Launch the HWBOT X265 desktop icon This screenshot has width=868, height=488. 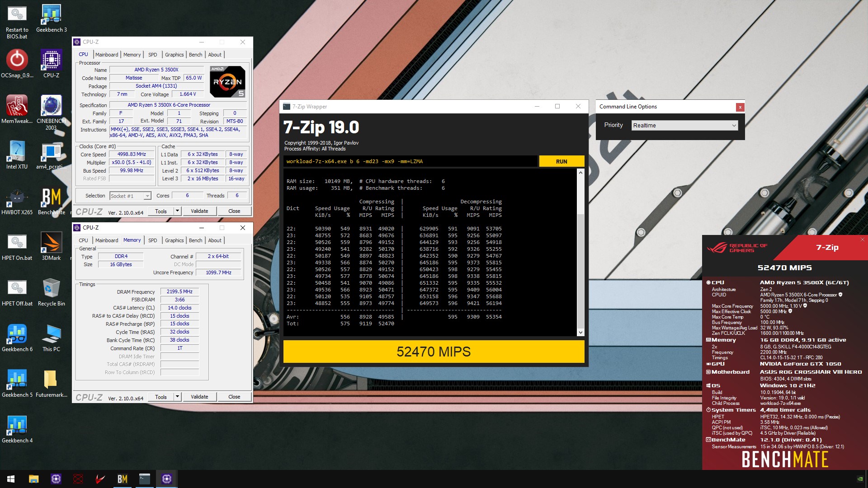(17, 200)
